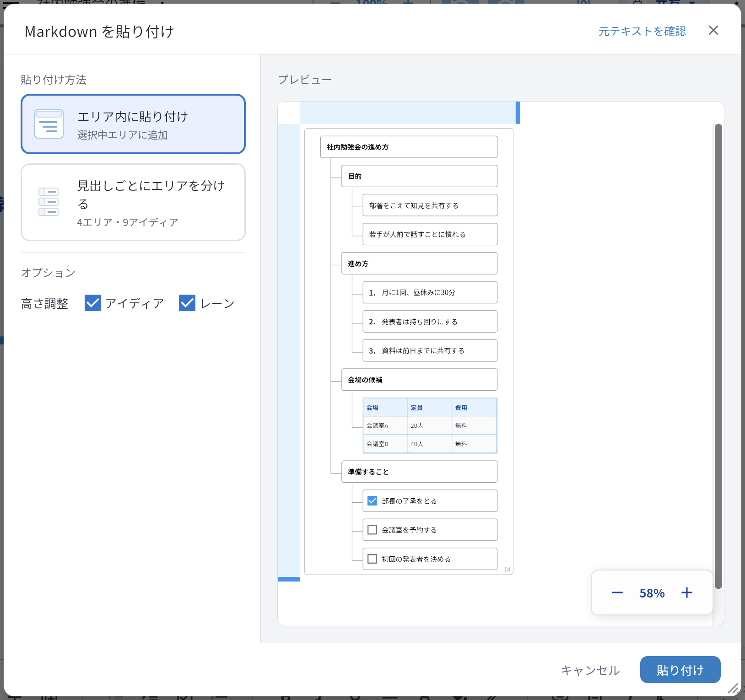745x700 pixels.
Task: Click 資料は前日までに共有する item
Action: tap(430, 350)
